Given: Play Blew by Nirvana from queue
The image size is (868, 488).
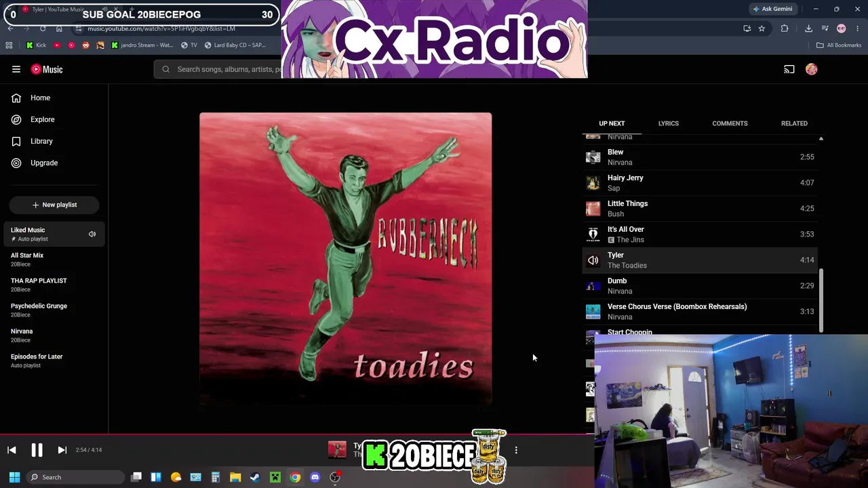Looking at the screenshot, I should pyautogui.click(x=701, y=157).
